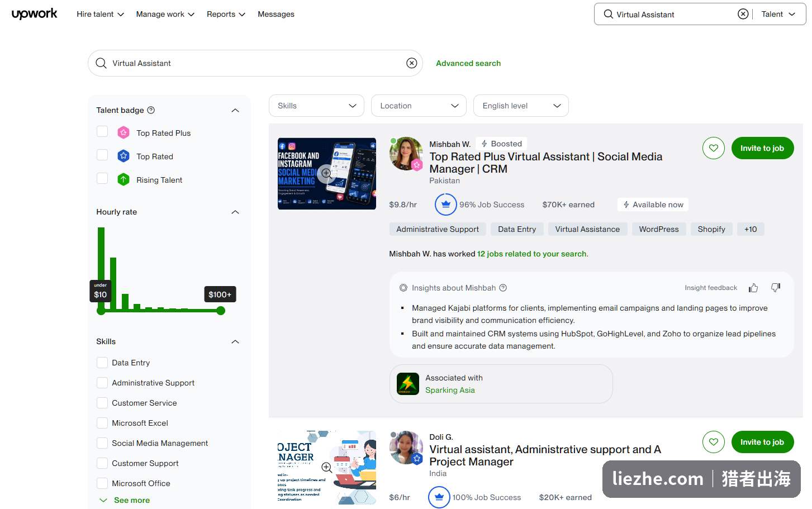Click the under $10 hourly rate slider handle
The image size is (812, 509).
(101, 311)
